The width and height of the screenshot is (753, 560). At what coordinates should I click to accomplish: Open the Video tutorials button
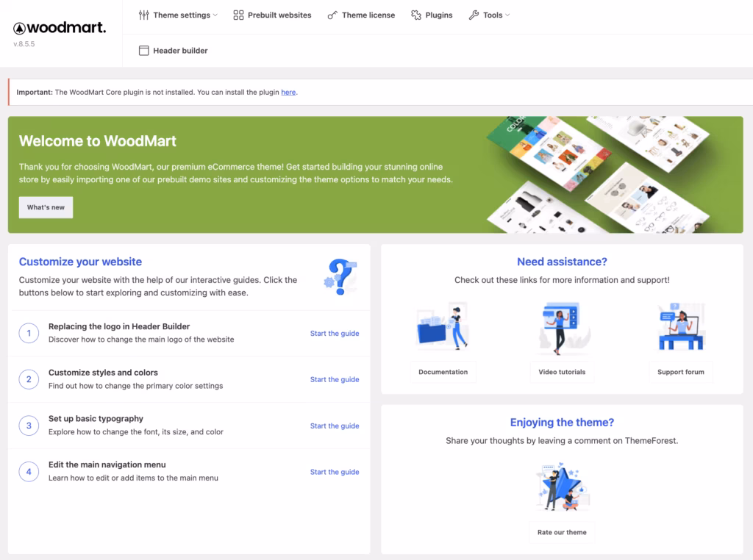[562, 372]
